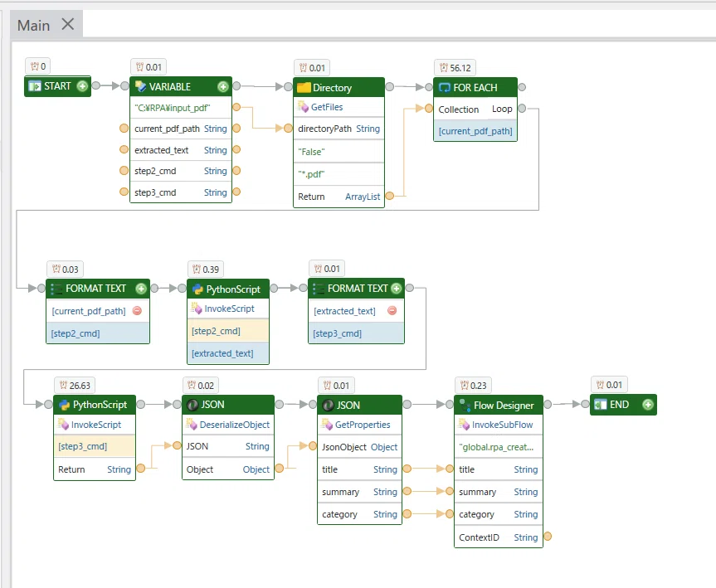This screenshot has width=716, height=588.
Task: Click Object output row of DeserializeObject
Action: (x=228, y=469)
